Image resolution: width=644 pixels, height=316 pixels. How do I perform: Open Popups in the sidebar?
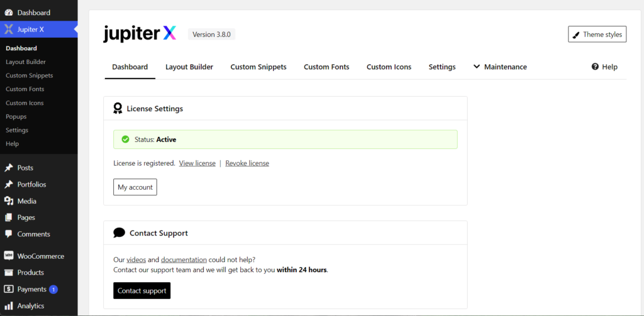tap(16, 117)
